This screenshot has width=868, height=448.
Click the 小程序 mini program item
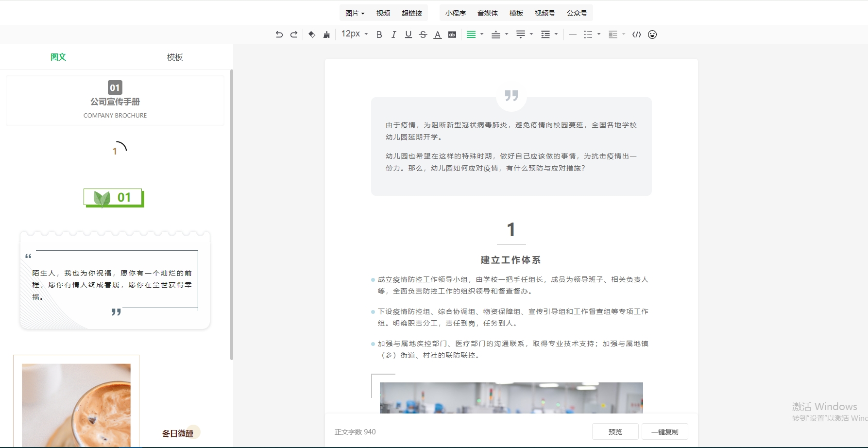tap(456, 13)
